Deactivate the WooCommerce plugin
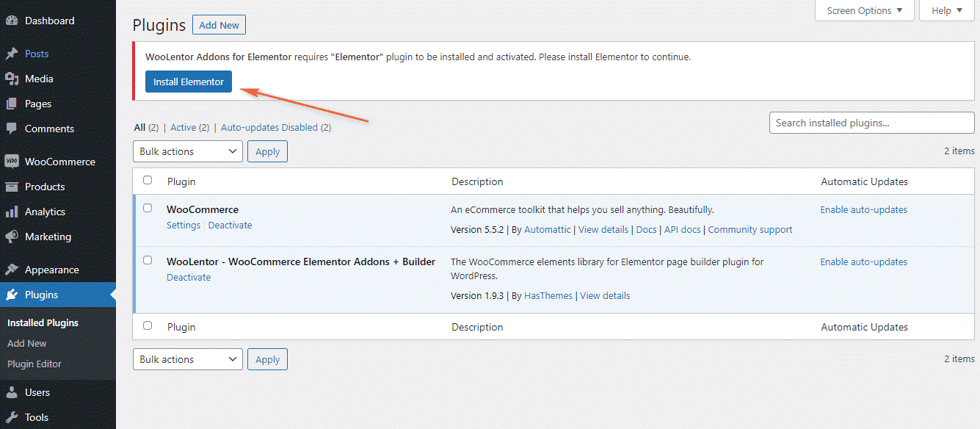The height and width of the screenshot is (429, 980). click(x=230, y=226)
